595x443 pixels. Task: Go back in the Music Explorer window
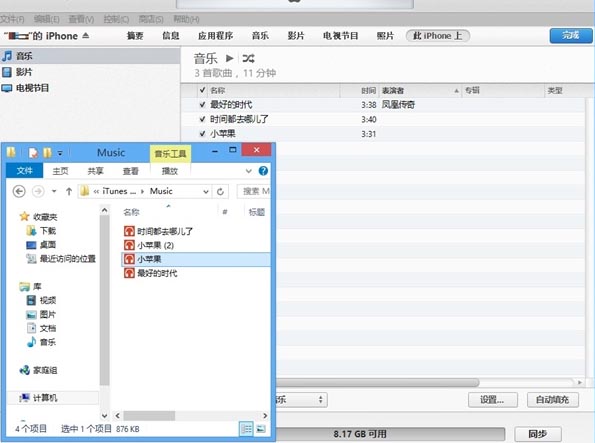[19, 191]
